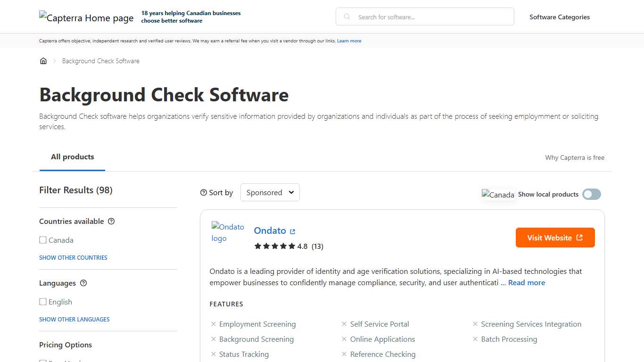Open the Software Categories menu
The image size is (644, 362).
(x=560, y=17)
